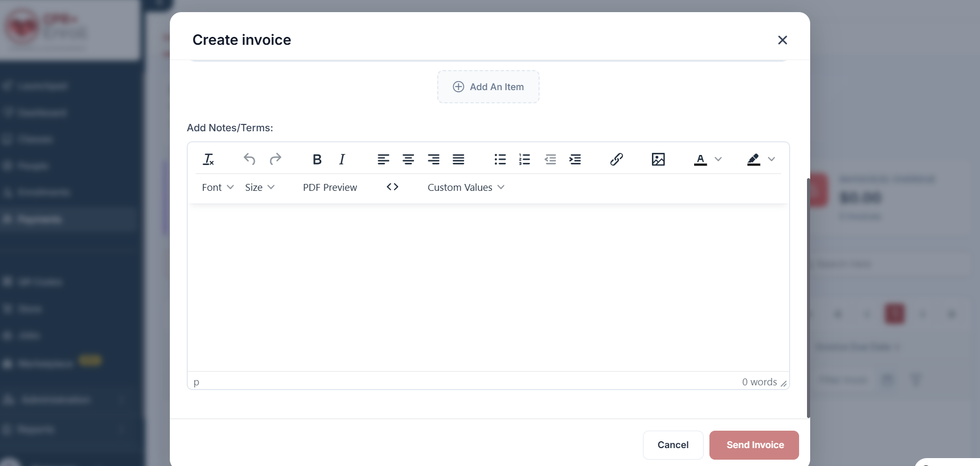Align text left
Viewport: 980px width, 466px height.
click(383, 159)
